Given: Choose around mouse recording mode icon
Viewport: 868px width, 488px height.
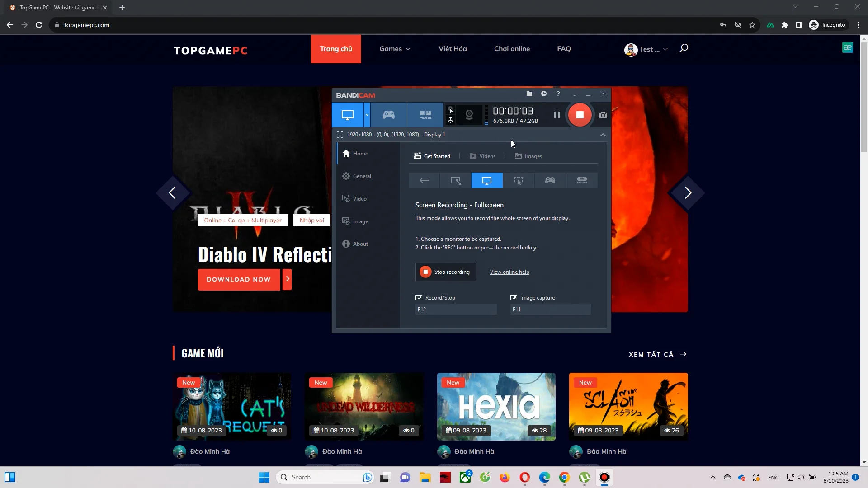Looking at the screenshot, I should pos(519,180).
